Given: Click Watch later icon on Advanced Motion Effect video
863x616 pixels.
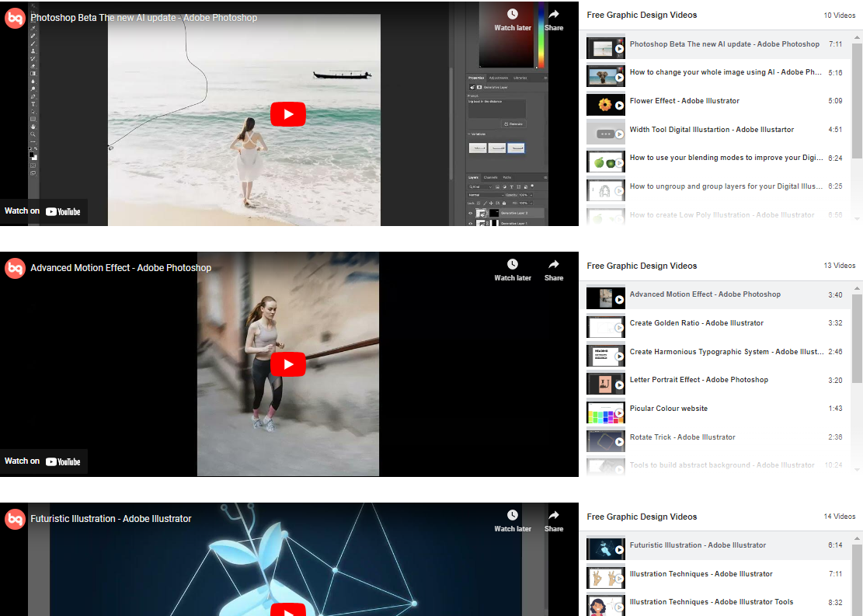Looking at the screenshot, I should [x=512, y=269].
